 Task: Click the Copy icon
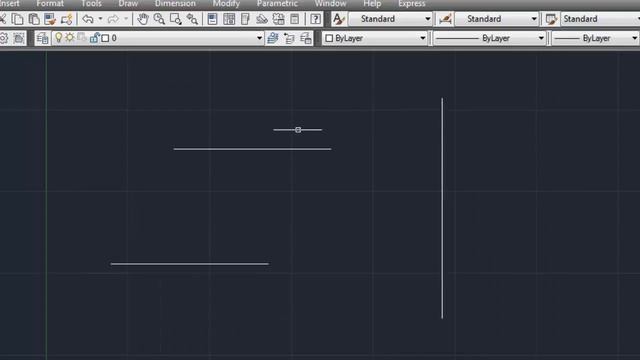point(17,19)
